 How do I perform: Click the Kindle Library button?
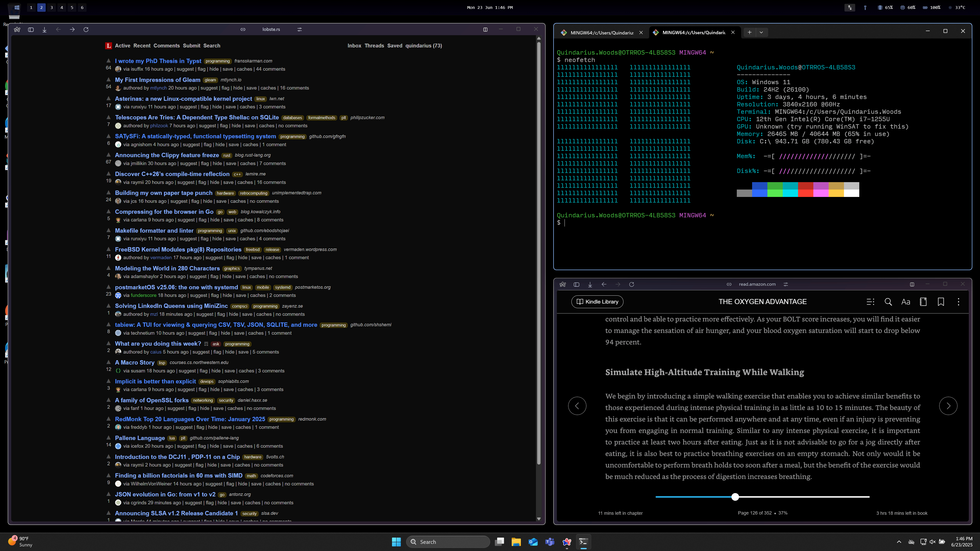[x=597, y=302]
